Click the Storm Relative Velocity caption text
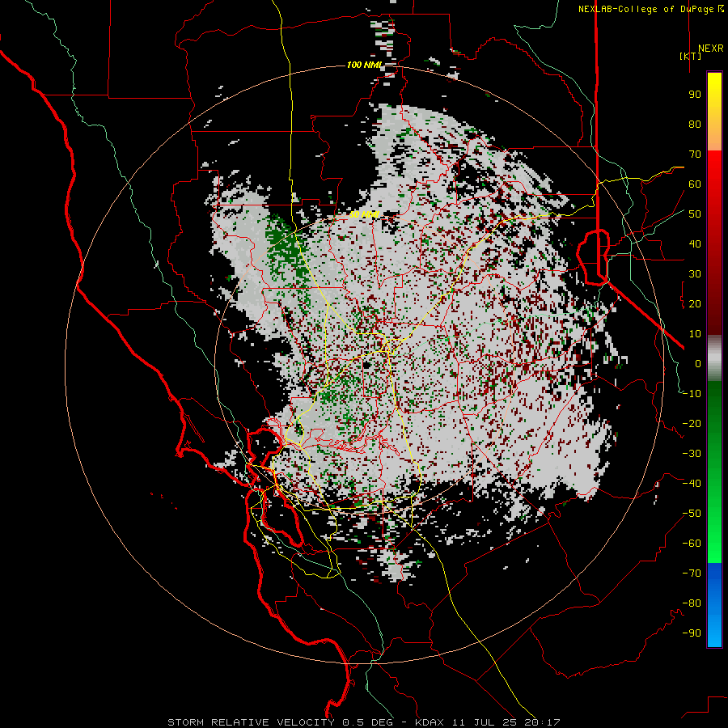 [251, 722]
